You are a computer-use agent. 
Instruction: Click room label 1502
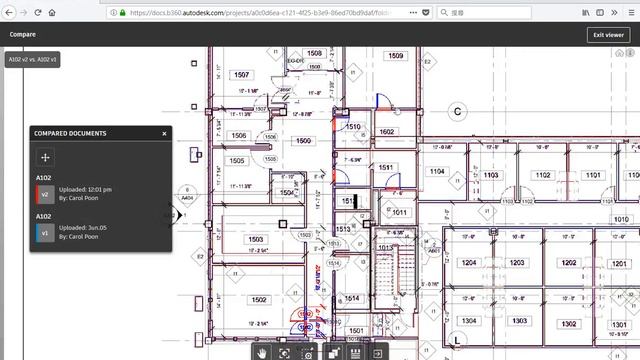(259, 300)
